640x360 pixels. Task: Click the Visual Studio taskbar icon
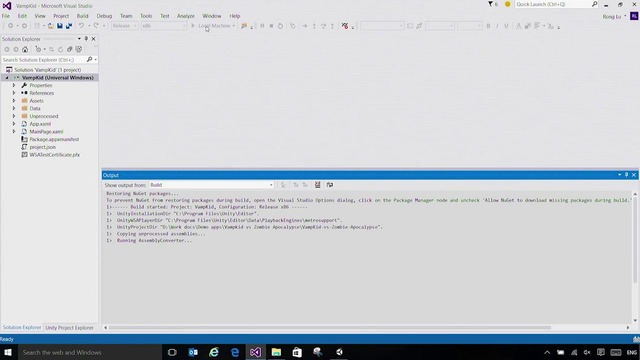point(256,352)
